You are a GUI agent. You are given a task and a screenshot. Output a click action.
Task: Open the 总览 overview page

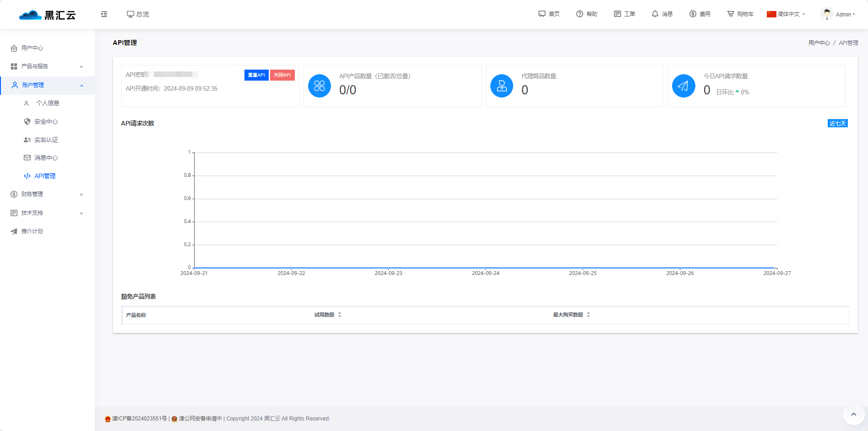click(138, 14)
